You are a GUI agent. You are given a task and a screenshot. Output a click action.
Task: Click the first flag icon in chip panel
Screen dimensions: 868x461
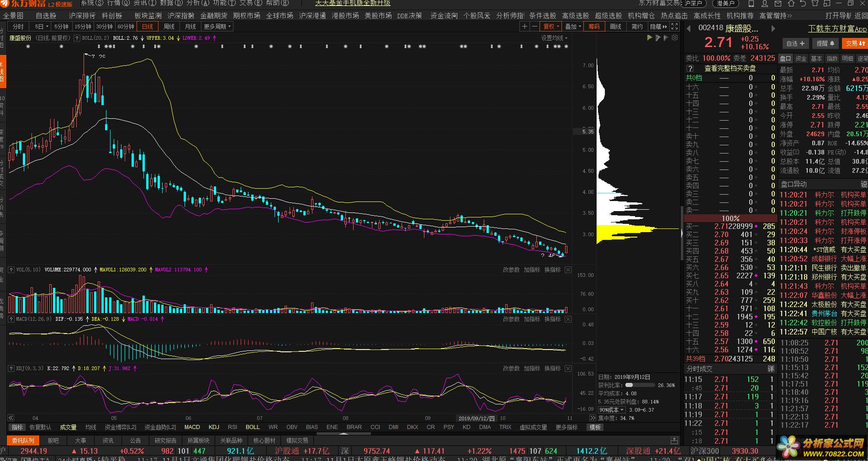click(x=658, y=38)
